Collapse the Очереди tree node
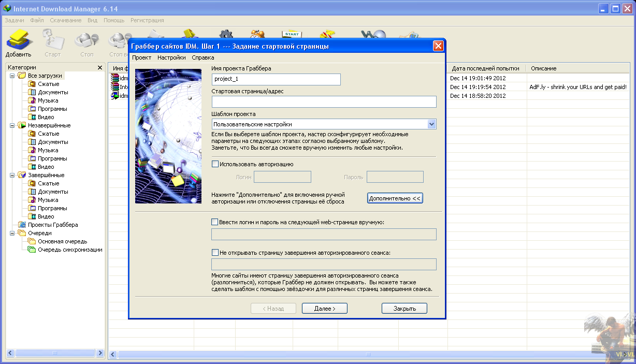636x364 pixels. pos(12,233)
